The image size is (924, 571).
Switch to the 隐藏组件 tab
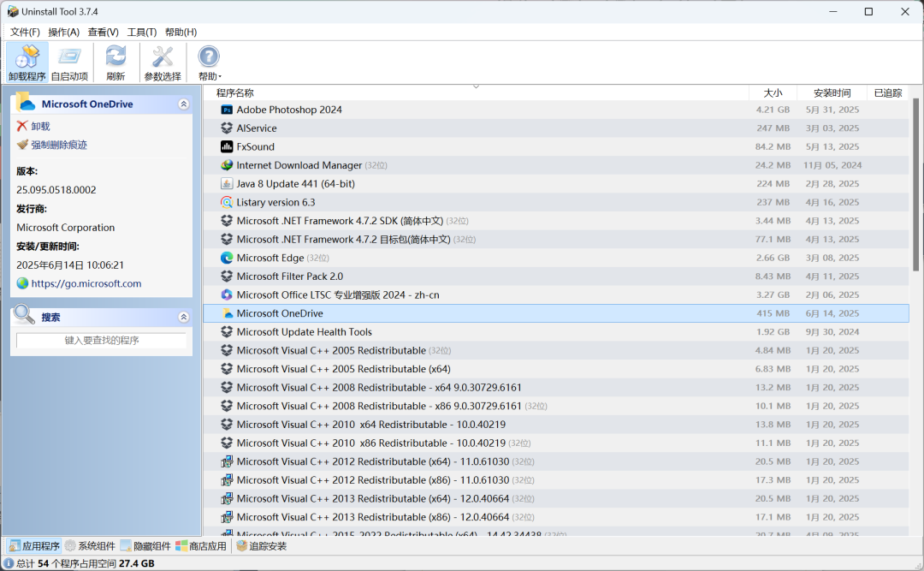pyautogui.click(x=145, y=546)
